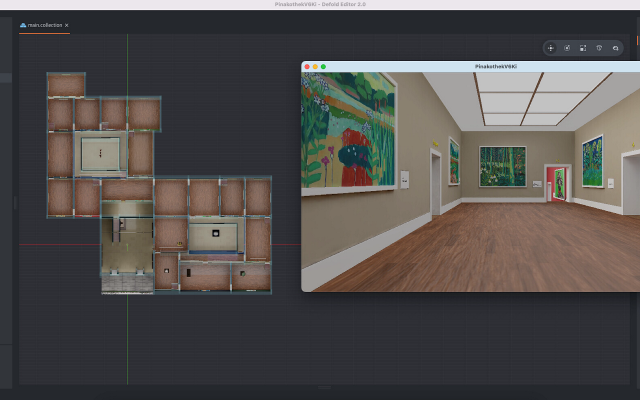
Task: Click the left panel resize handle
Action: tap(15, 203)
